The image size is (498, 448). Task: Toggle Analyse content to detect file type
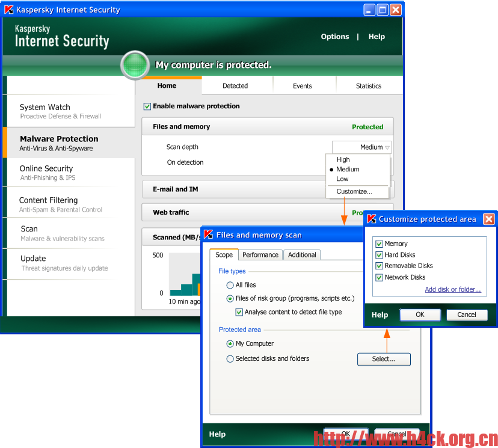pyautogui.click(x=239, y=312)
